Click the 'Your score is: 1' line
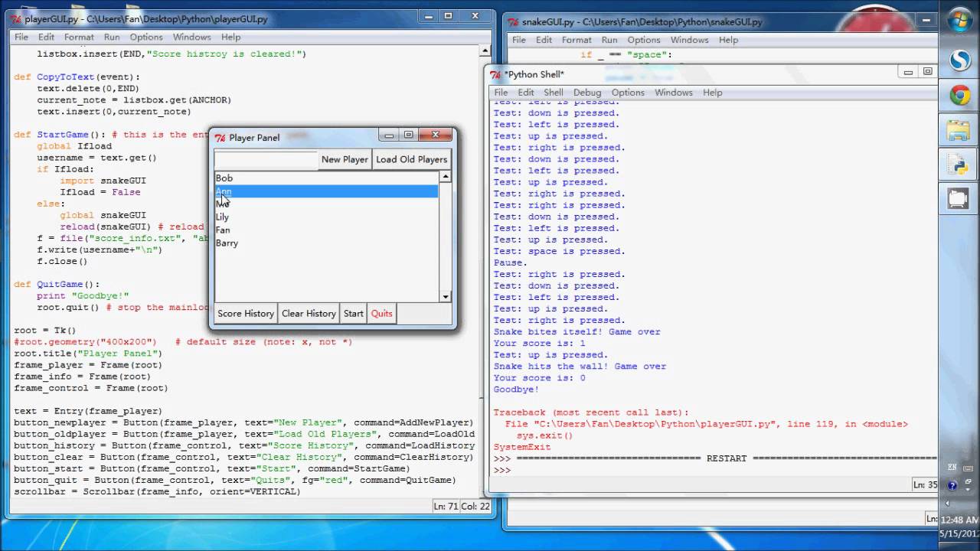The width and height of the screenshot is (980, 551). pyautogui.click(x=540, y=344)
